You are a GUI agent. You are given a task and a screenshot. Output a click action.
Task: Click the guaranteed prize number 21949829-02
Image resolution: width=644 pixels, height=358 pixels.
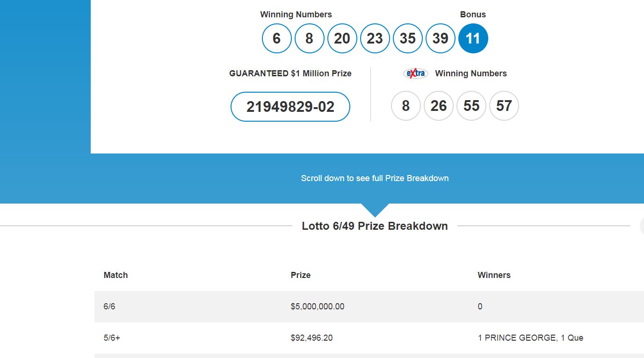290,107
